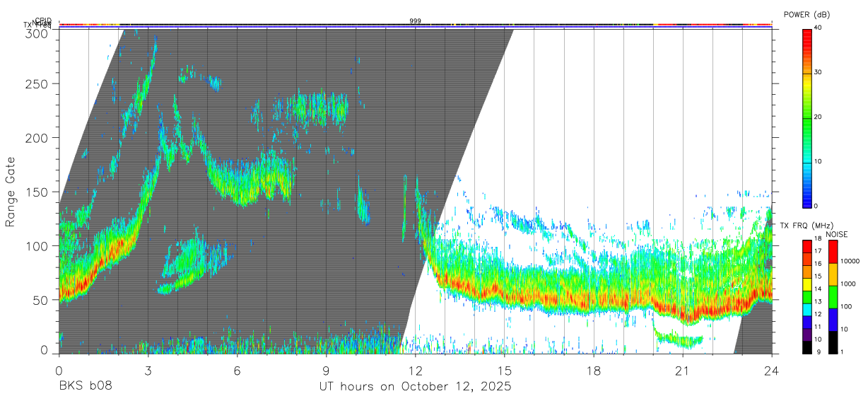
Task: Click the green echo patch near gate 225 at 9 UT
Action: coord(320,107)
